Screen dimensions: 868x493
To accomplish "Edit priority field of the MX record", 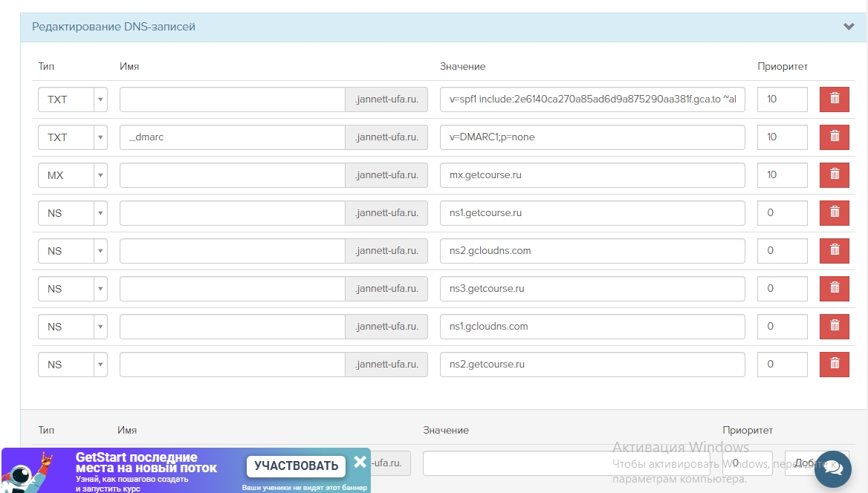I will [782, 175].
